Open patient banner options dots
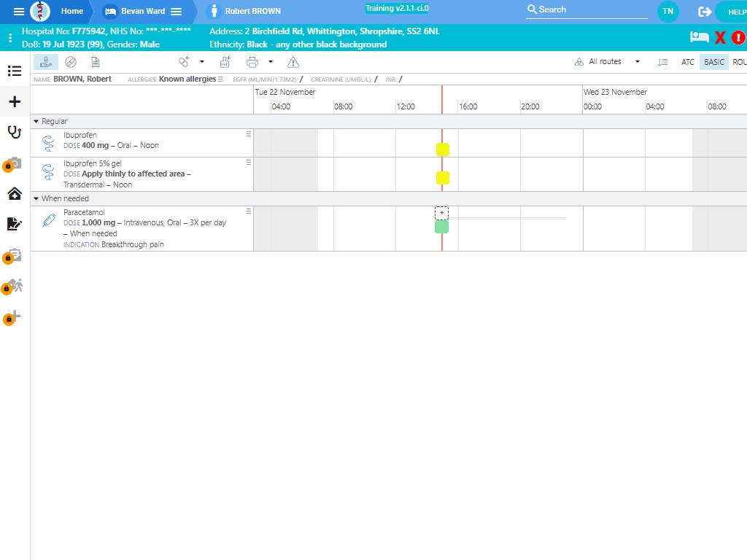Viewport: 747px width, 560px height. coord(10,38)
